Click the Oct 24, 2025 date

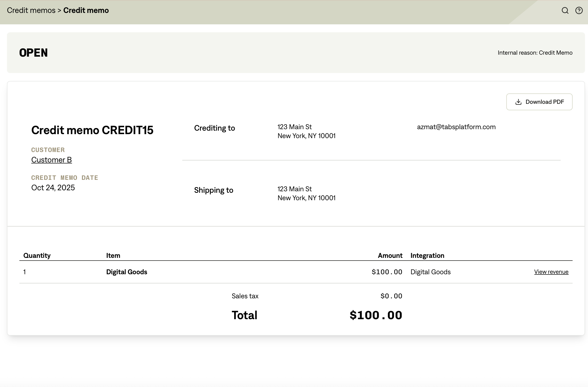pos(53,188)
